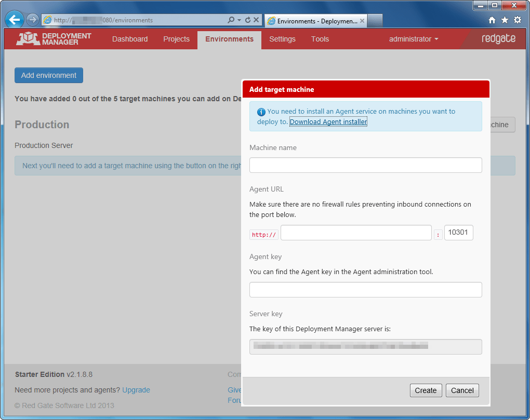
Task: Open the administrator user dropdown
Action: (414, 39)
